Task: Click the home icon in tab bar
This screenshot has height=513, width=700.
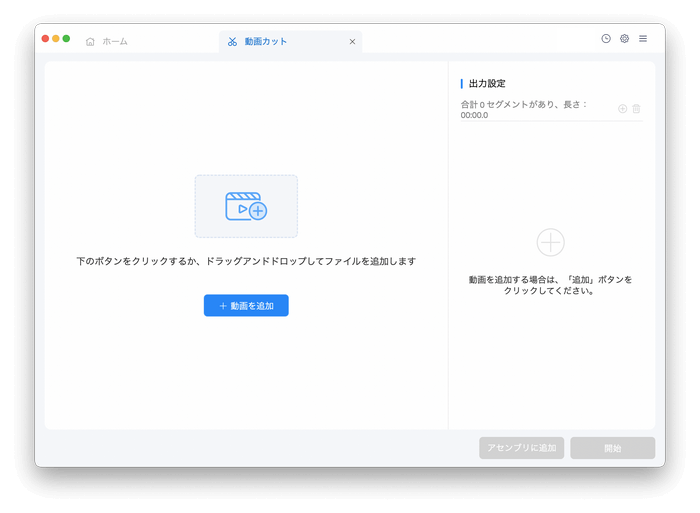Action: [x=90, y=41]
